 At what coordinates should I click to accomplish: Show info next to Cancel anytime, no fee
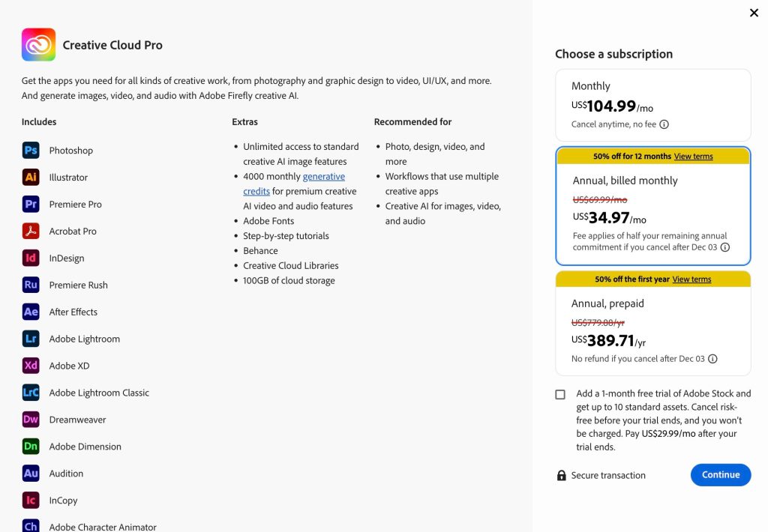pyautogui.click(x=664, y=125)
